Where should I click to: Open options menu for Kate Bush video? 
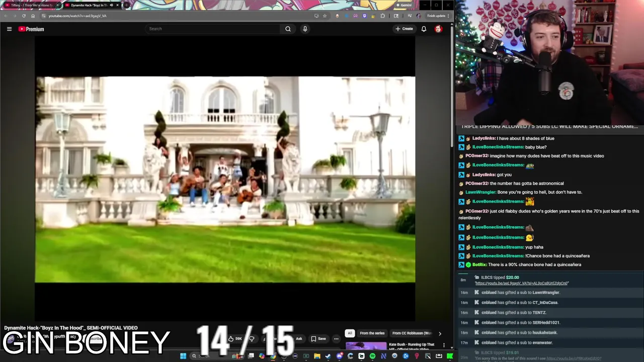[444, 345]
